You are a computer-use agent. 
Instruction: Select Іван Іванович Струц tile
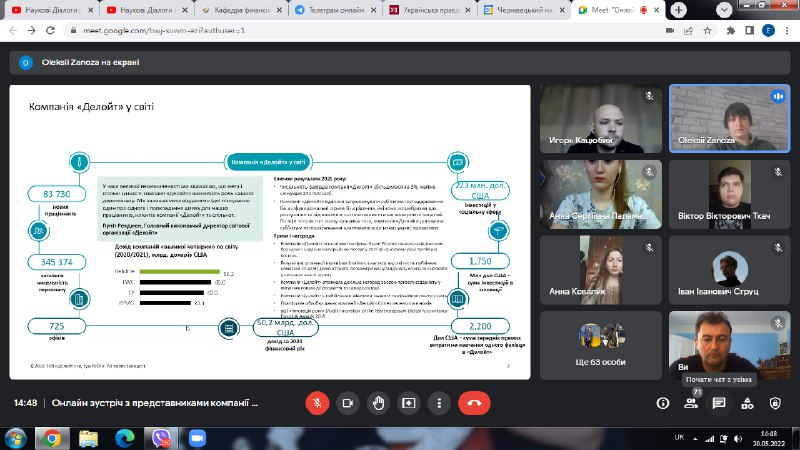pyautogui.click(x=730, y=270)
